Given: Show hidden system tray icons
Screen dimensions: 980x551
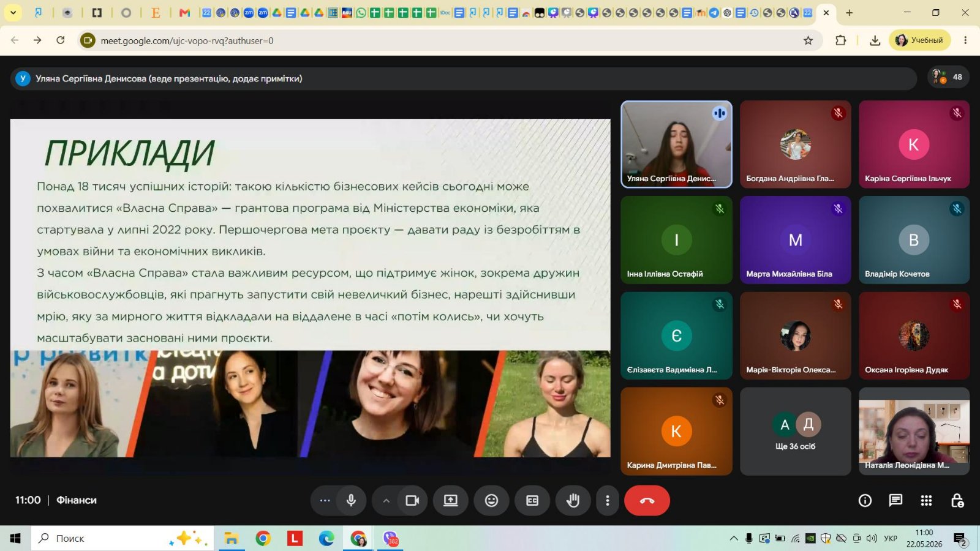Looking at the screenshot, I should [734, 538].
